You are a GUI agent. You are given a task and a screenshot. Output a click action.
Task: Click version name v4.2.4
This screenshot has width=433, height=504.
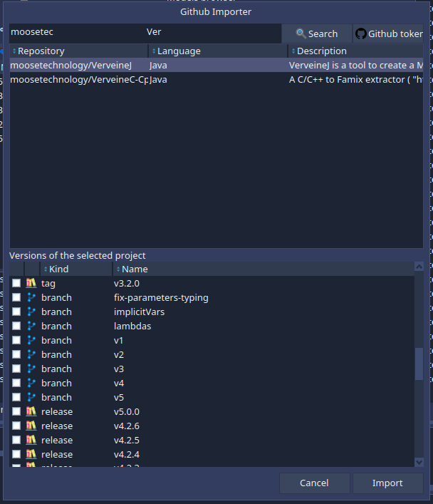tap(127, 454)
